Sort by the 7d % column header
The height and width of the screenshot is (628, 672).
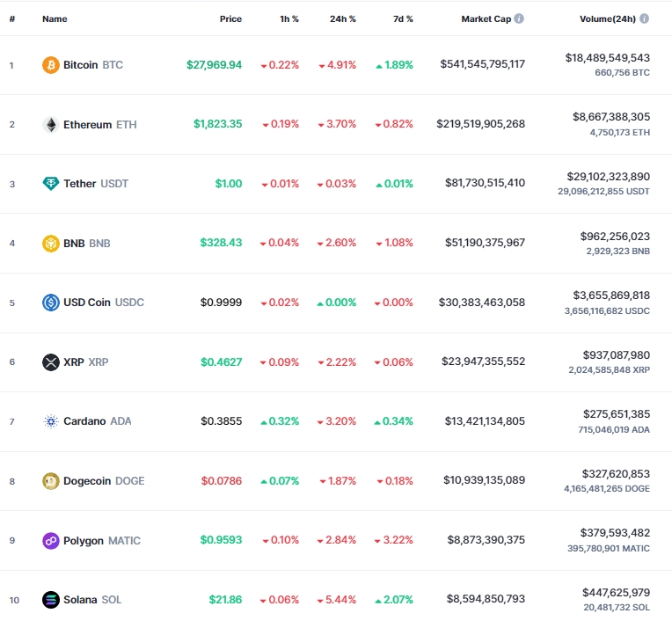pyautogui.click(x=403, y=18)
